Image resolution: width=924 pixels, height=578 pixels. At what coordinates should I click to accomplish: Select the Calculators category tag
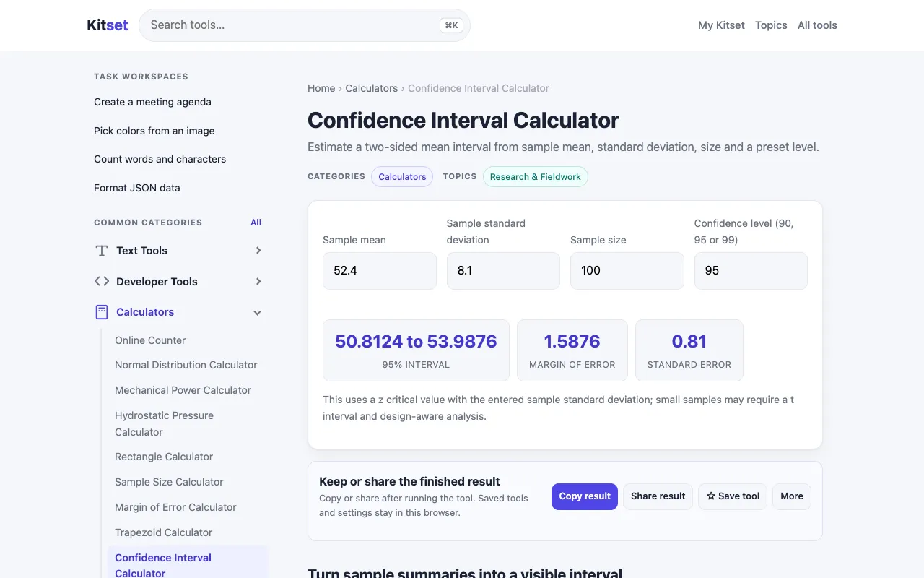tap(402, 177)
